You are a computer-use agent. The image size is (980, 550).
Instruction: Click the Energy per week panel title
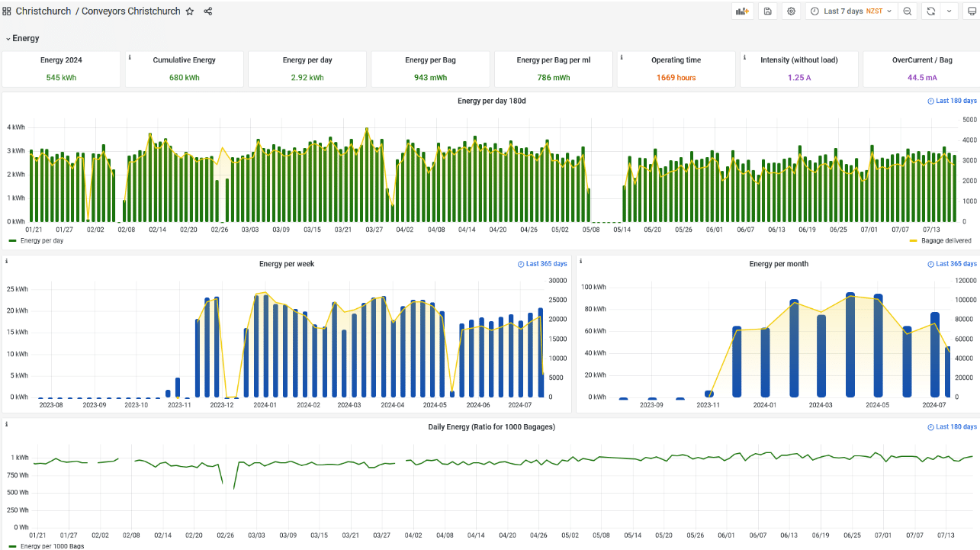click(x=287, y=264)
